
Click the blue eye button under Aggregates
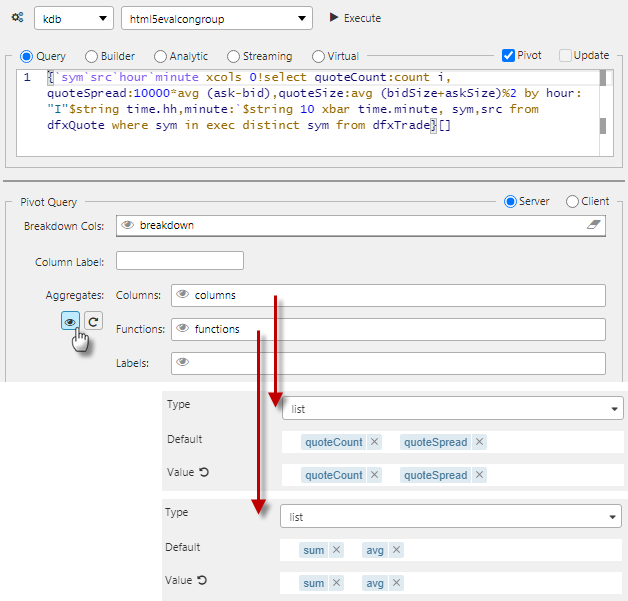(x=70, y=321)
